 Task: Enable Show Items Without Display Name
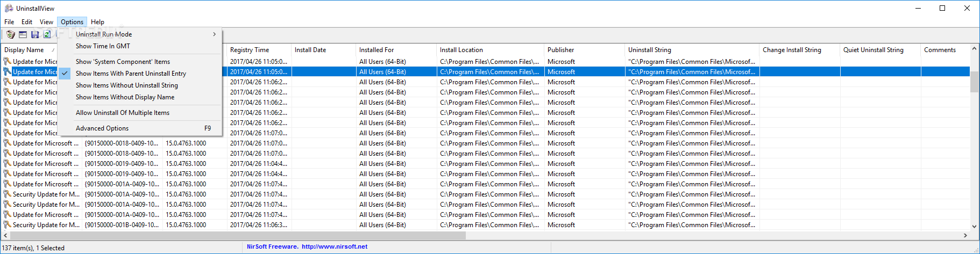point(125,97)
